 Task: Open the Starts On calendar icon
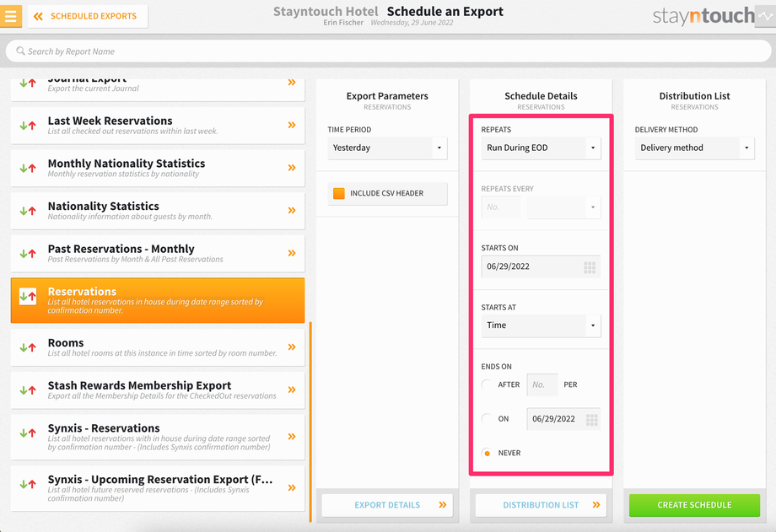click(x=590, y=268)
